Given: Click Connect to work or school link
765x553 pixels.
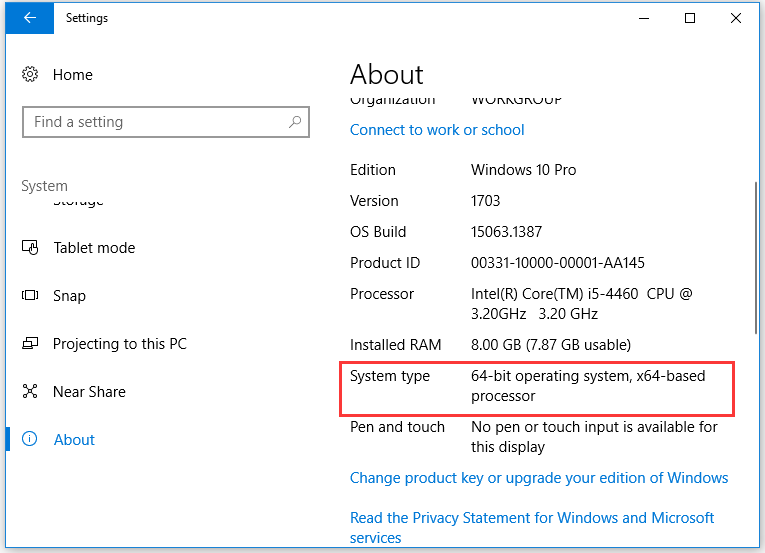Looking at the screenshot, I should click(x=437, y=130).
